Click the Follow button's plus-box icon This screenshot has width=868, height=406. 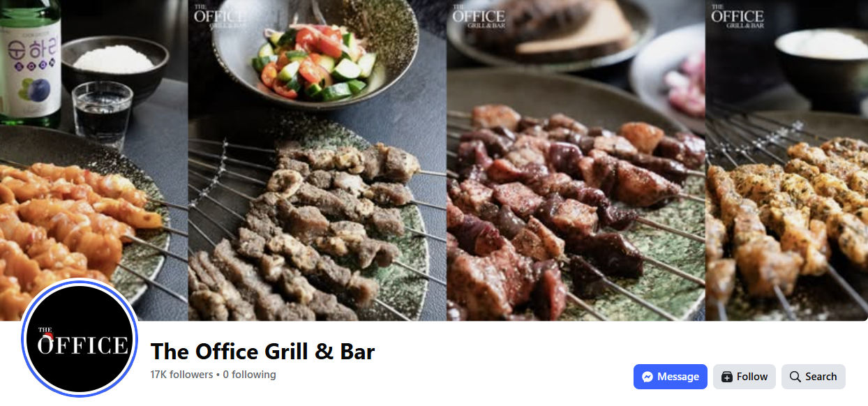727,377
